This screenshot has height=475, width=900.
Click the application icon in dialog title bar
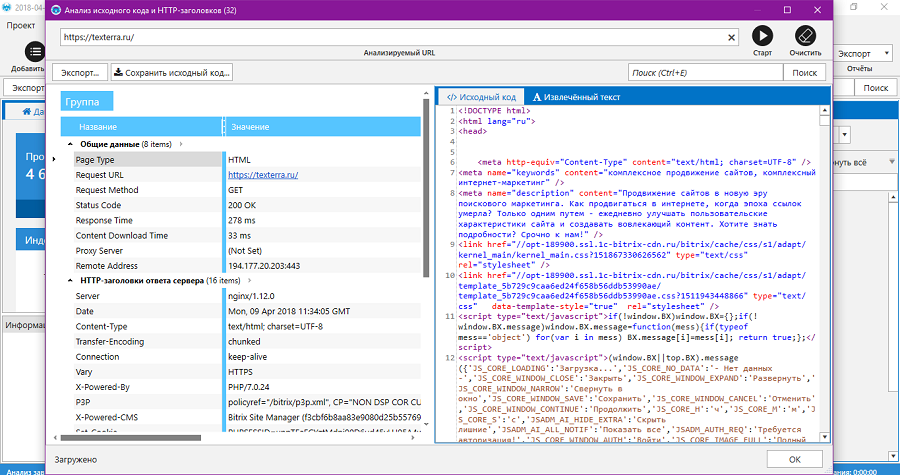pos(56,10)
